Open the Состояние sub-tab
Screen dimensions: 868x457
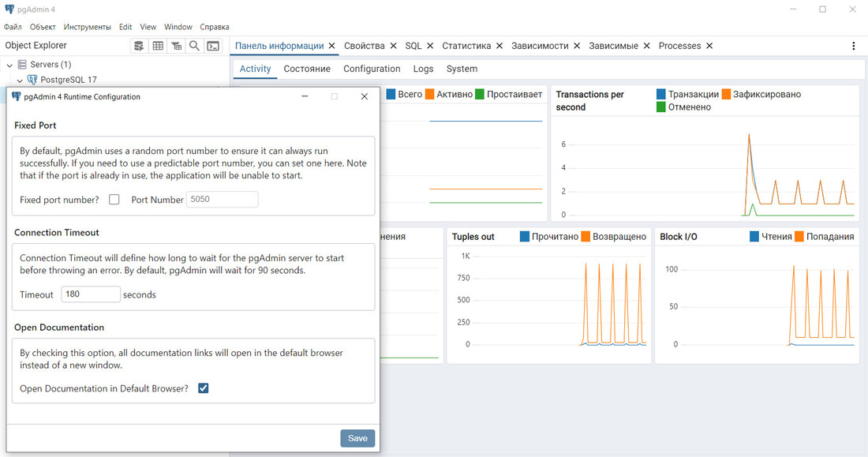pyautogui.click(x=307, y=69)
